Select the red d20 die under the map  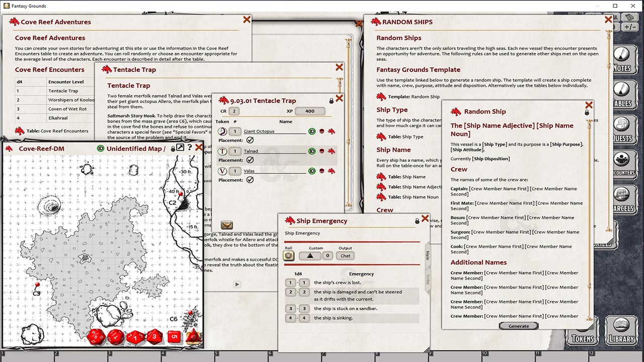pos(96,336)
